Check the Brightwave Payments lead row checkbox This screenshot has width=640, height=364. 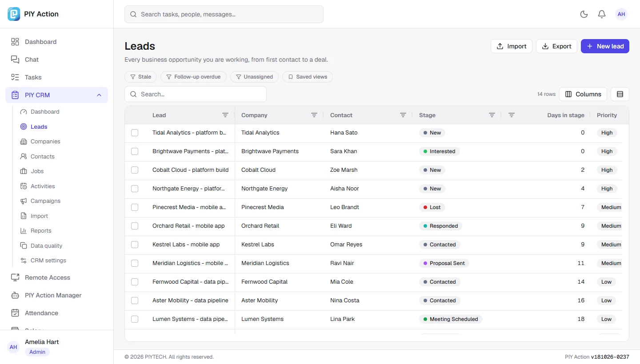click(x=135, y=151)
